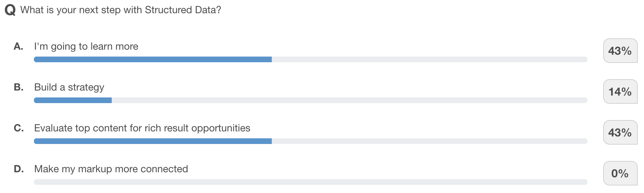Click the question text about Structured Data

pos(121,10)
